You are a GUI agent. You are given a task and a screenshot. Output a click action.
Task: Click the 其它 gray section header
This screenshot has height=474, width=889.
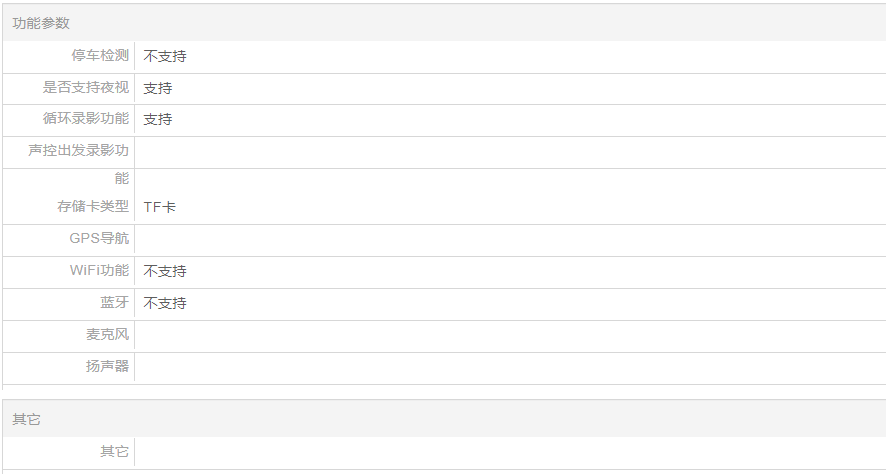pos(27,419)
